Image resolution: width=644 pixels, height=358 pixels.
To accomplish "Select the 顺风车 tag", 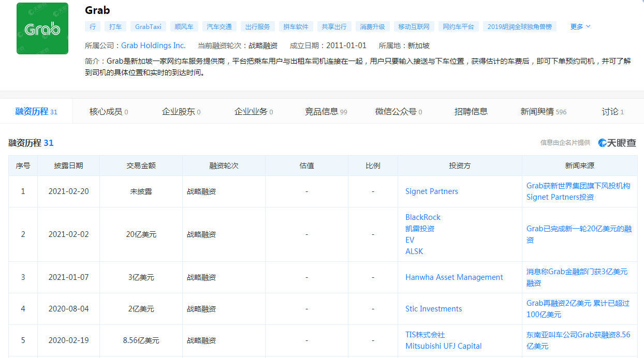I will click(184, 26).
